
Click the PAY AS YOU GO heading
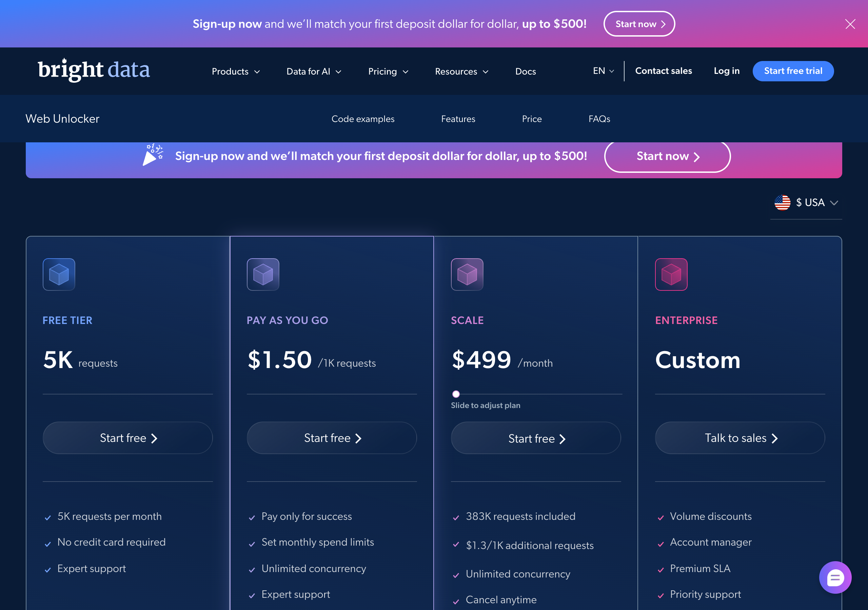(287, 321)
